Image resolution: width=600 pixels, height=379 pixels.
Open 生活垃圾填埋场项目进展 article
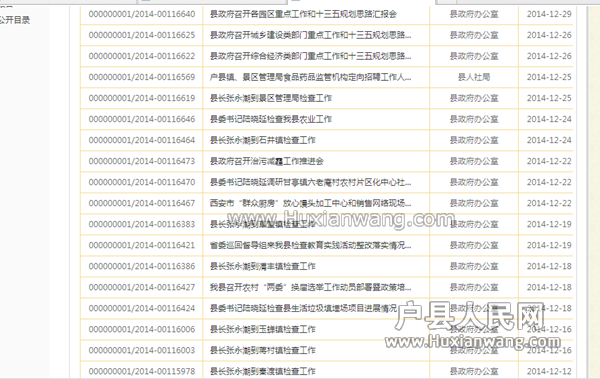point(303,309)
